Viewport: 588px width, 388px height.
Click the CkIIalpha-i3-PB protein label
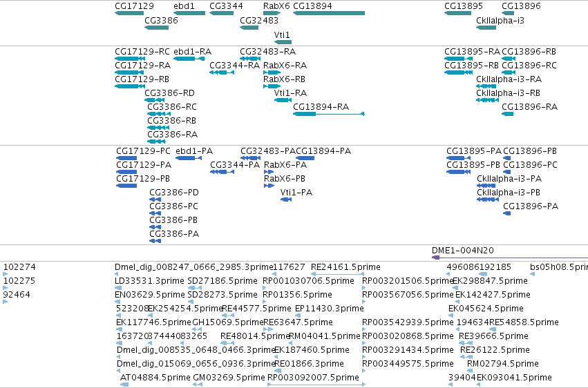509,193
